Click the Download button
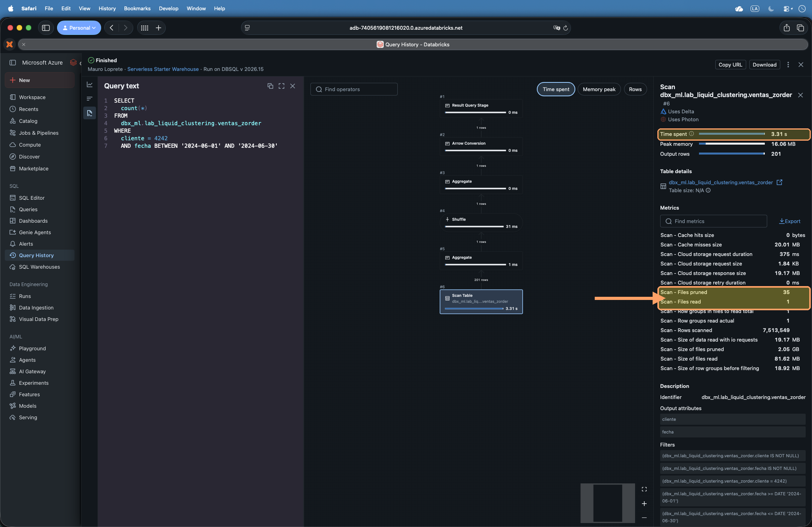 (764, 65)
